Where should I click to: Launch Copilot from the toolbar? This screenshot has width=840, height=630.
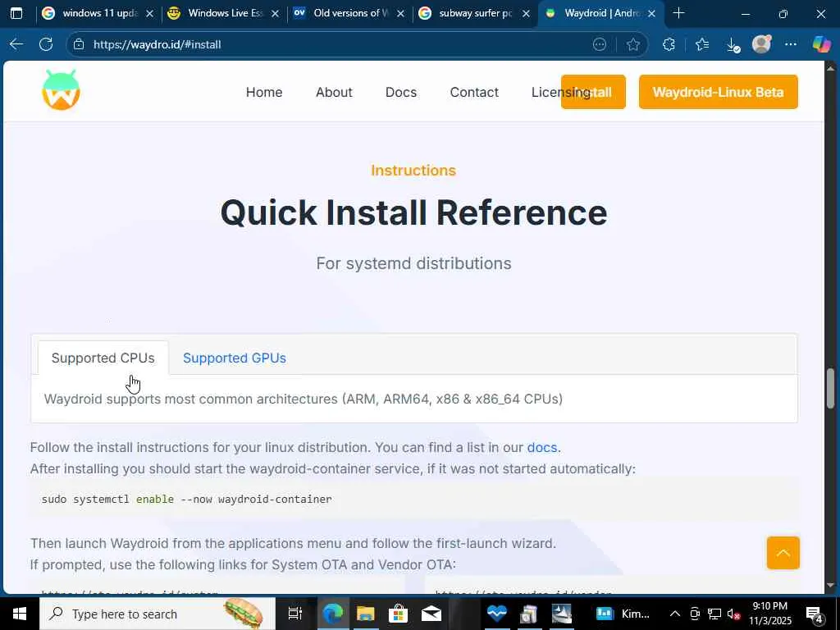821,44
